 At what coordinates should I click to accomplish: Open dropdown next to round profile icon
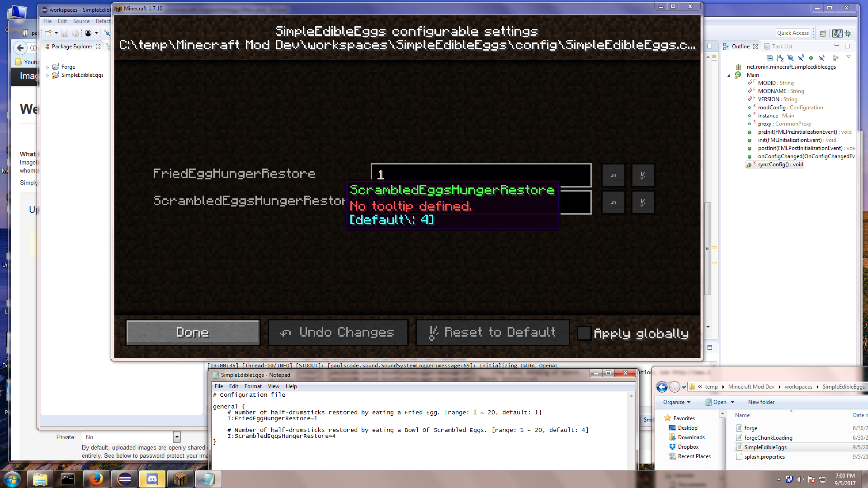click(96, 33)
